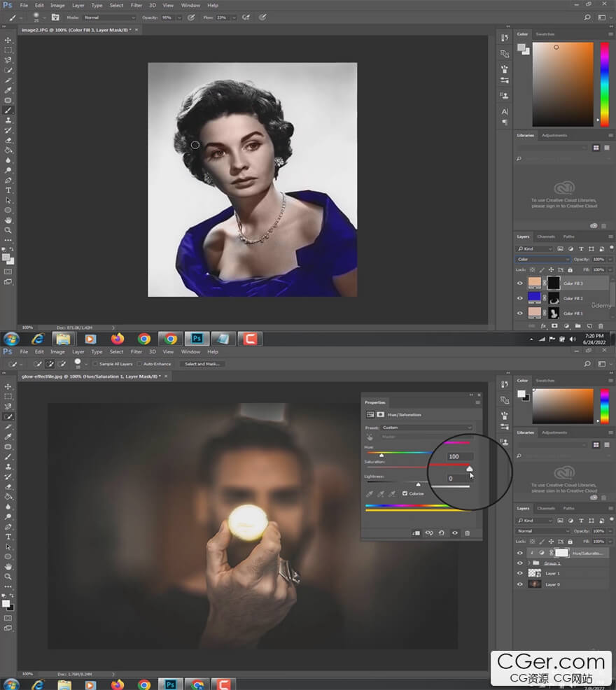The width and height of the screenshot is (616, 690).
Task: Hide the Color Fill 3 layer
Action: [x=519, y=283]
